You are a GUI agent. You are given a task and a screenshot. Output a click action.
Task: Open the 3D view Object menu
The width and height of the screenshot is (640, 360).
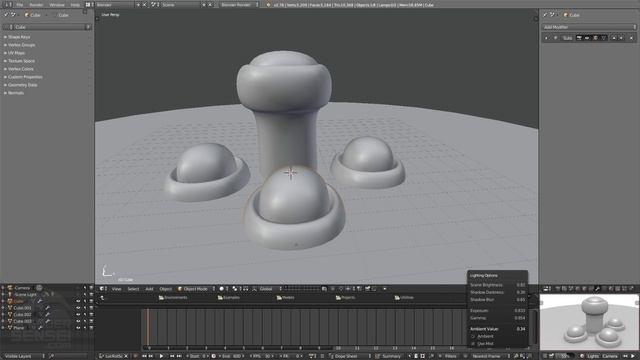click(x=166, y=289)
